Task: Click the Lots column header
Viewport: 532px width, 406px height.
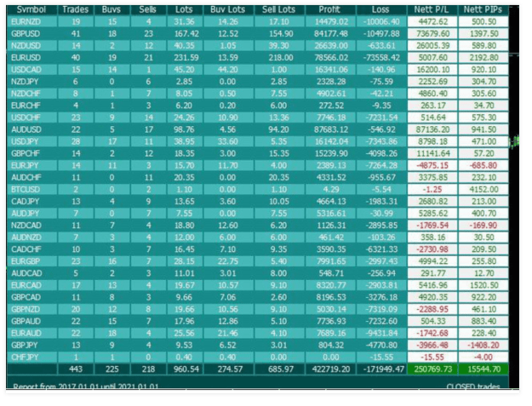Action: (x=185, y=10)
